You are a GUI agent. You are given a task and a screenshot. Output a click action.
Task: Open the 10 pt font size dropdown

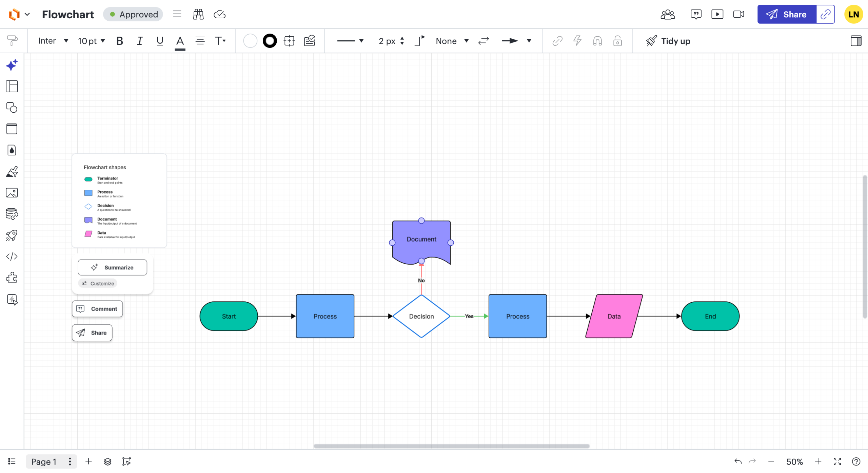tap(92, 41)
